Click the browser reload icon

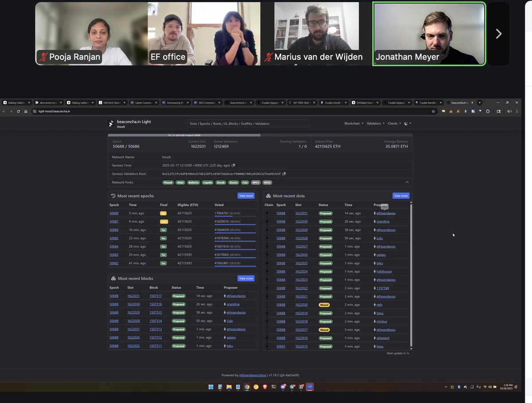[18, 111]
